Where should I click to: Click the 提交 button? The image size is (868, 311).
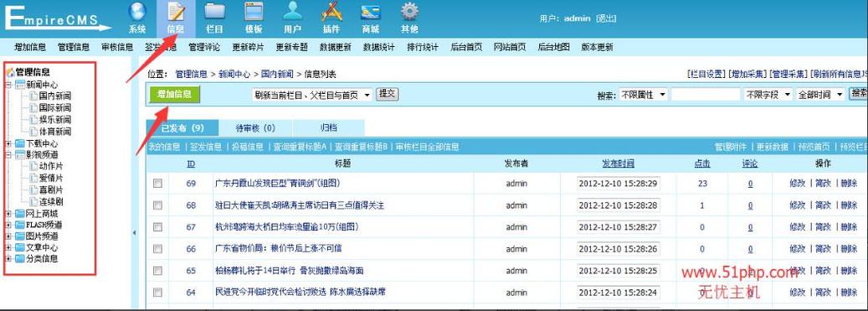click(387, 94)
